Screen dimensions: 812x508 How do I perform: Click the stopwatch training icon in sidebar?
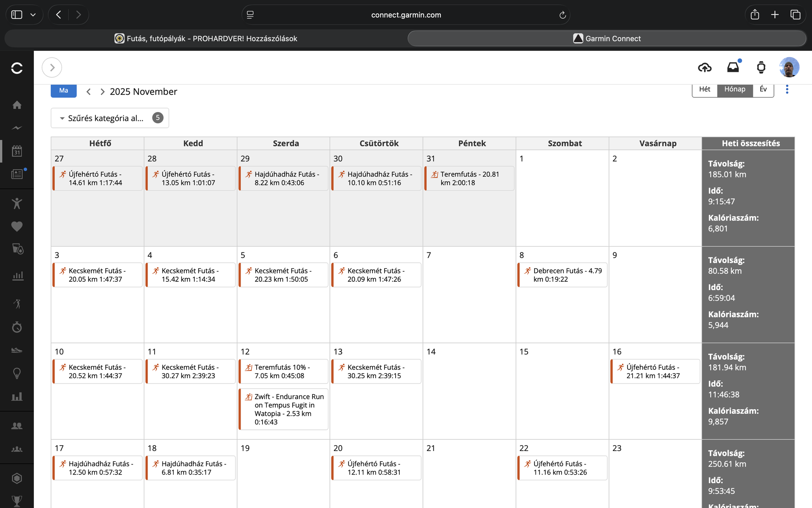(17, 327)
